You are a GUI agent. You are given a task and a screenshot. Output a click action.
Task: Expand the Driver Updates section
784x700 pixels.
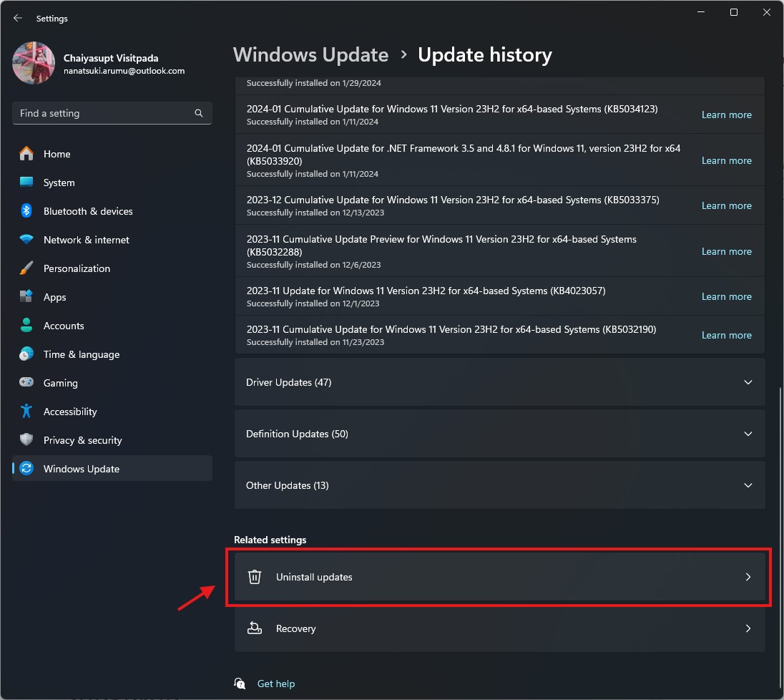[499, 382]
